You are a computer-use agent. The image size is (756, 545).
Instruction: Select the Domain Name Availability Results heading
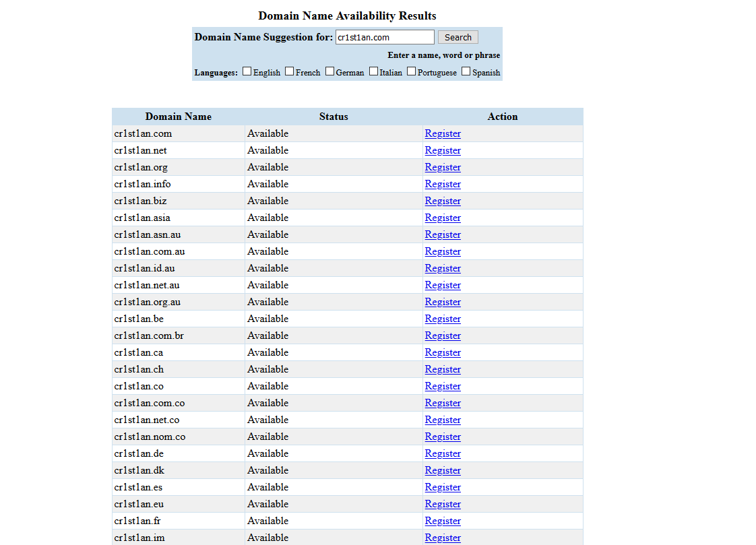point(347,16)
